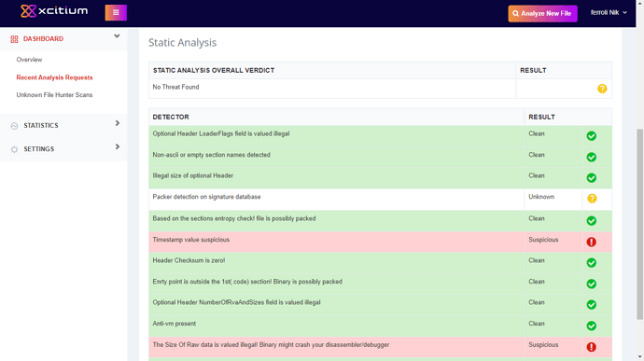The width and height of the screenshot is (644, 361).
Task: Click the Statistics sidebar icon
Action: [x=14, y=126]
